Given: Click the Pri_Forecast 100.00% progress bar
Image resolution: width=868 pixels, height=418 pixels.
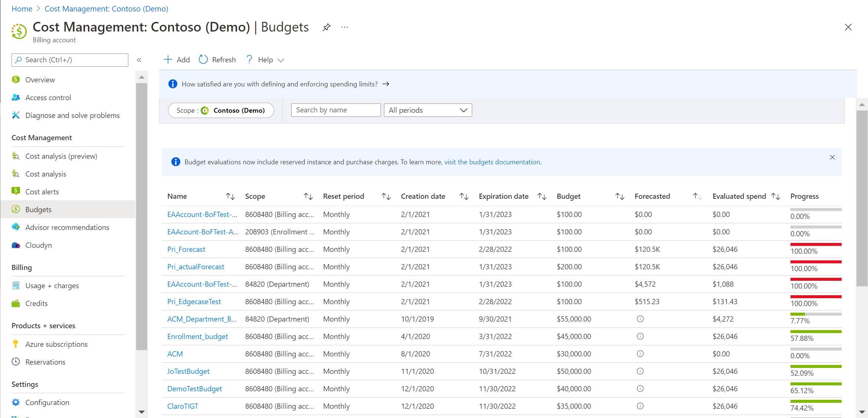Looking at the screenshot, I should [x=816, y=245].
